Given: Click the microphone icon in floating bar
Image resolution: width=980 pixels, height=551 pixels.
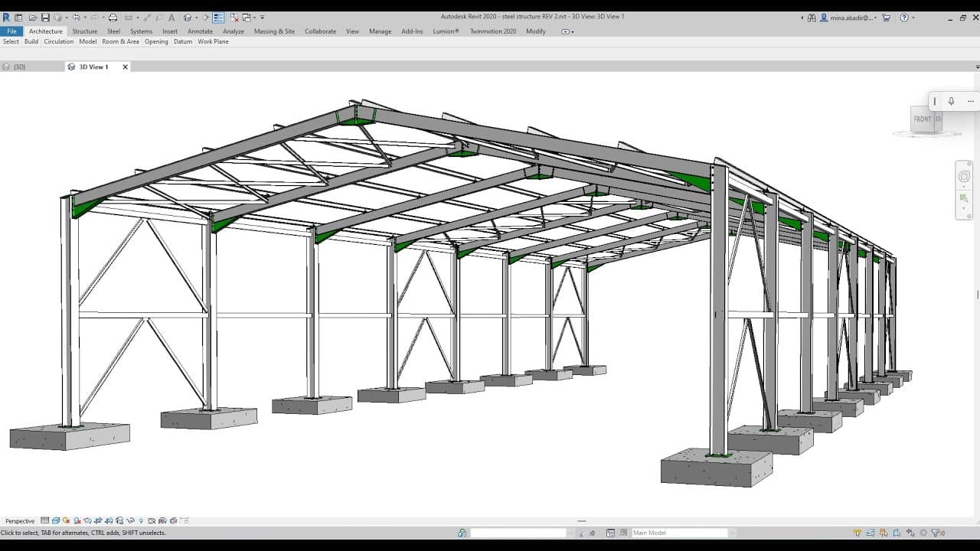Looking at the screenshot, I should (x=951, y=101).
